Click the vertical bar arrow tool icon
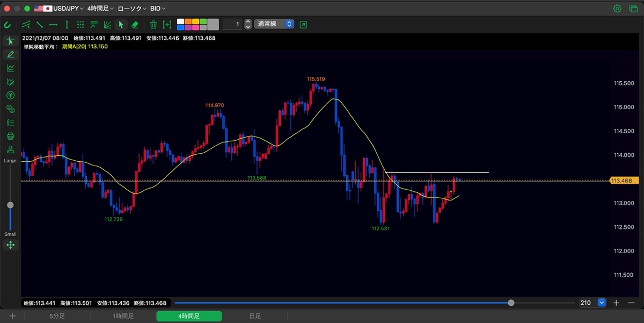The image size is (644, 323). (x=167, y=24)
